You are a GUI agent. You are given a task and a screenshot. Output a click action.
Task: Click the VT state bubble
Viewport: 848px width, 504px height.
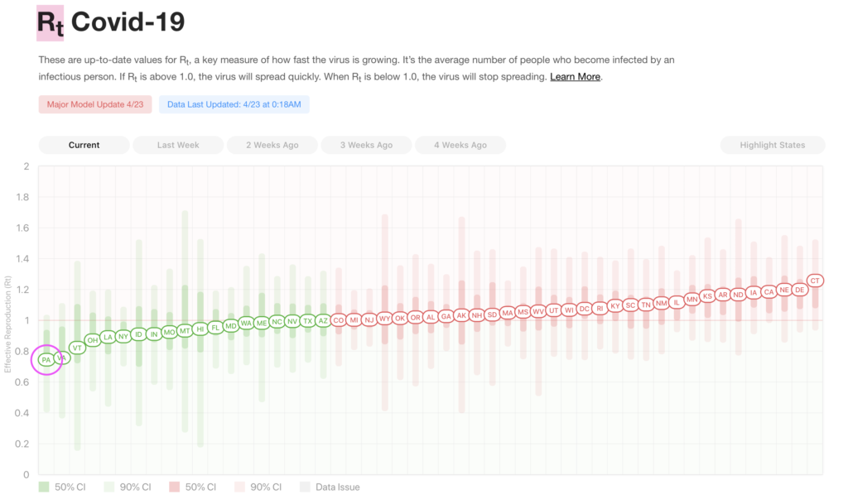click(77, 348)
